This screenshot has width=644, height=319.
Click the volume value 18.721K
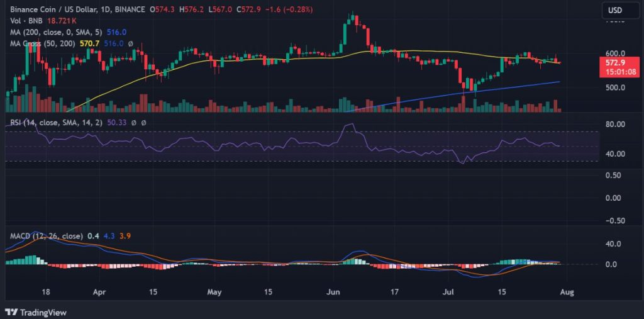63,21
